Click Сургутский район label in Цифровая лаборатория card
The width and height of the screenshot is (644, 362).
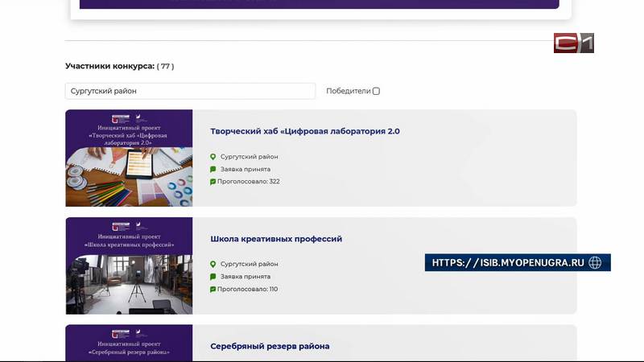pyautogui.click(x=250, y=157)
